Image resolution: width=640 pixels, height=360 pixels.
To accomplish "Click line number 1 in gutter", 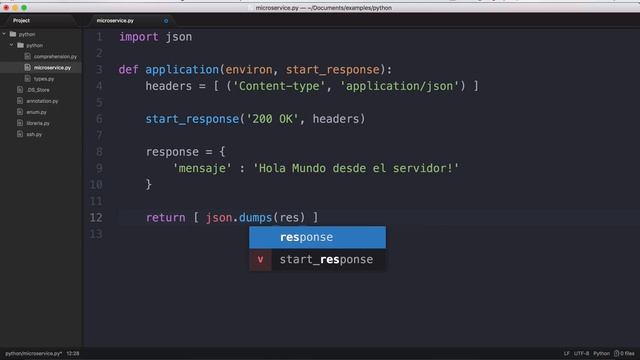I will 99,37.
